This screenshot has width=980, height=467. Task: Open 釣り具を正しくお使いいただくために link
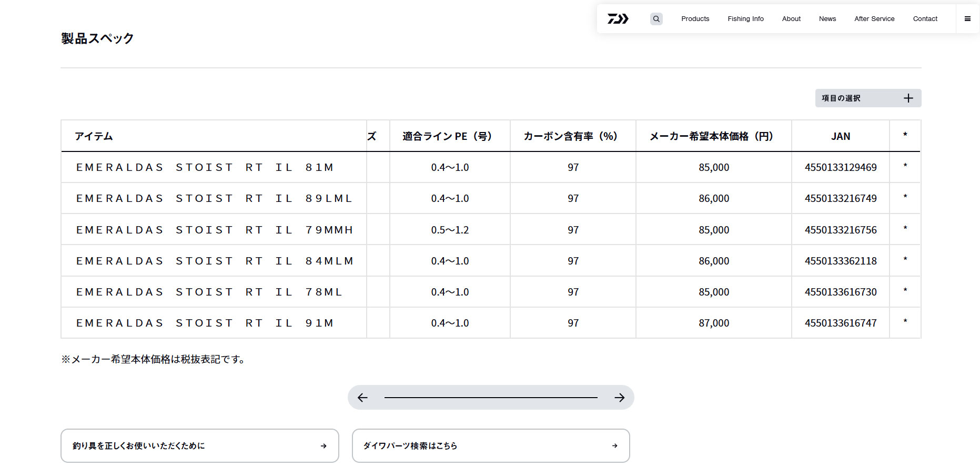(200, 446)
